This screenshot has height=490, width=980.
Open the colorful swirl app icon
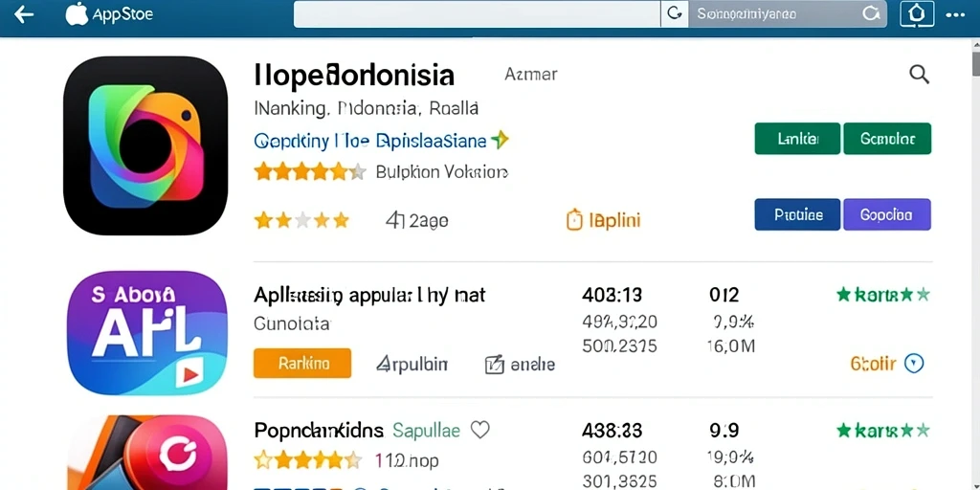coord(145,145)
